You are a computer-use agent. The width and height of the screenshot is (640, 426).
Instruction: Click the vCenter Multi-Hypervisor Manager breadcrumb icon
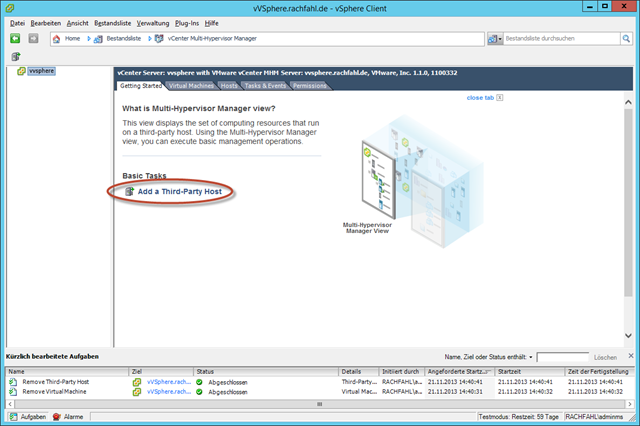(159, 39)
